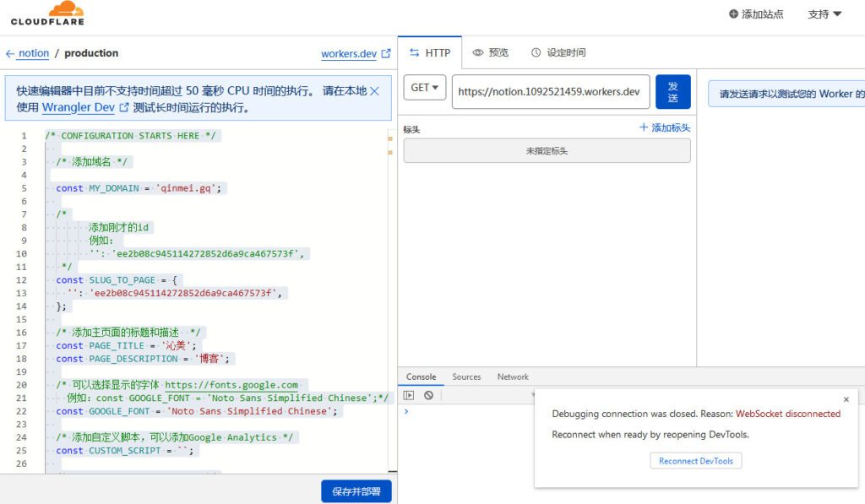Focus the request URL input field
This screenshot has width=865, height=504.
(551, 91)
